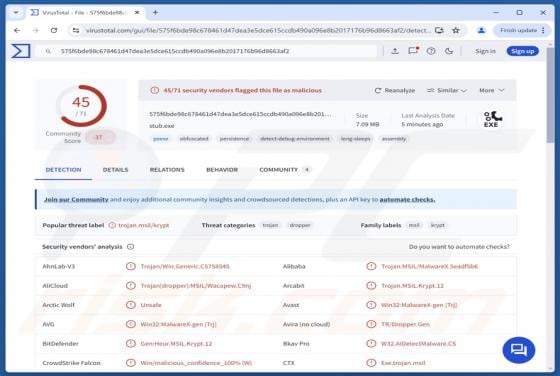The width and height of the screenshot is (560, 376).
Task: Switch to the DETAILS tab
Action: (115, 170)
